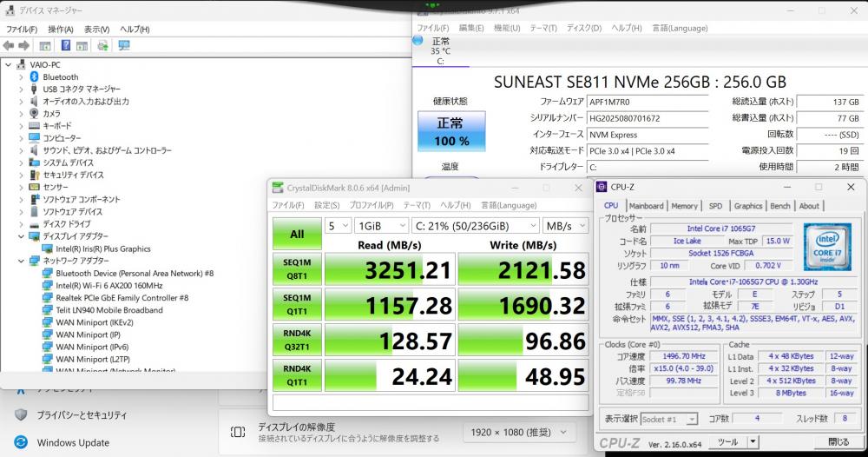The image size is (868, 457).
Task: Click the blue drive status circle for C:
Action: [418, 40]
